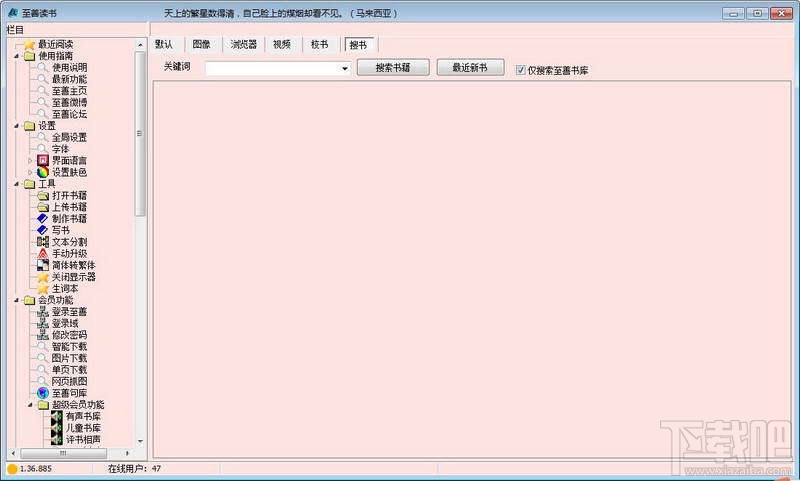The width and height of the screenshot is (800, 481).
Task: Select 网页抓图 tree item
Action: pos(69,382)
